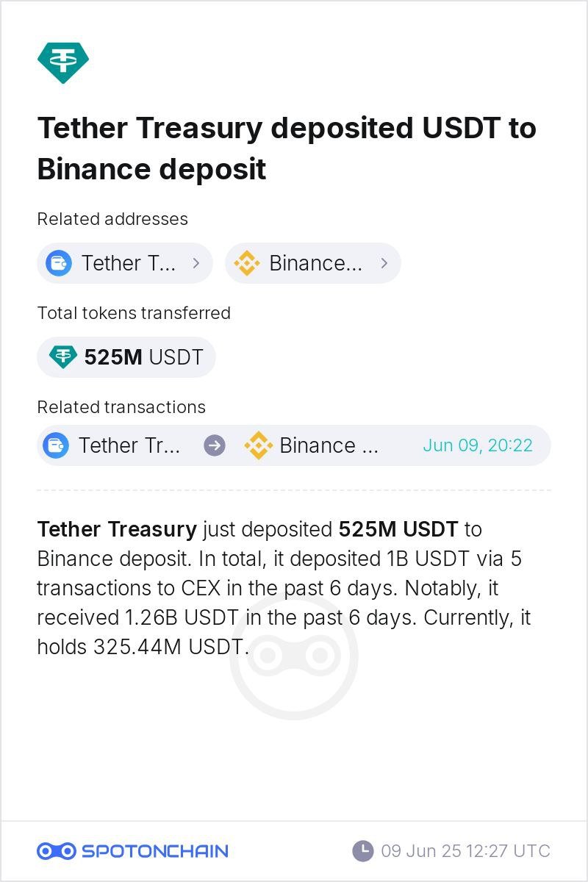
Task: Click the Binance logo in related transactions row
Action: (x=258, y=445)
